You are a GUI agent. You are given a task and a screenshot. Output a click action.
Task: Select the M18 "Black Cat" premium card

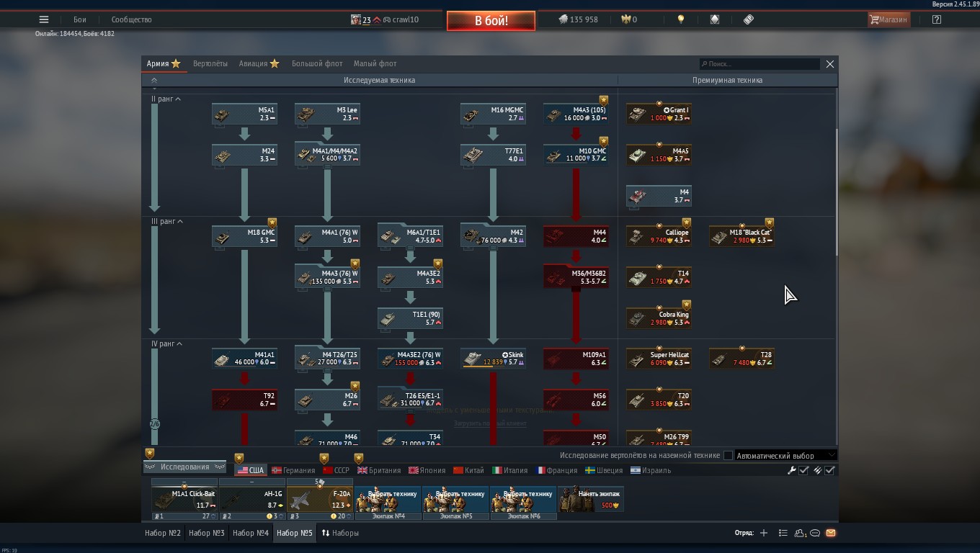tap(741, 236)
